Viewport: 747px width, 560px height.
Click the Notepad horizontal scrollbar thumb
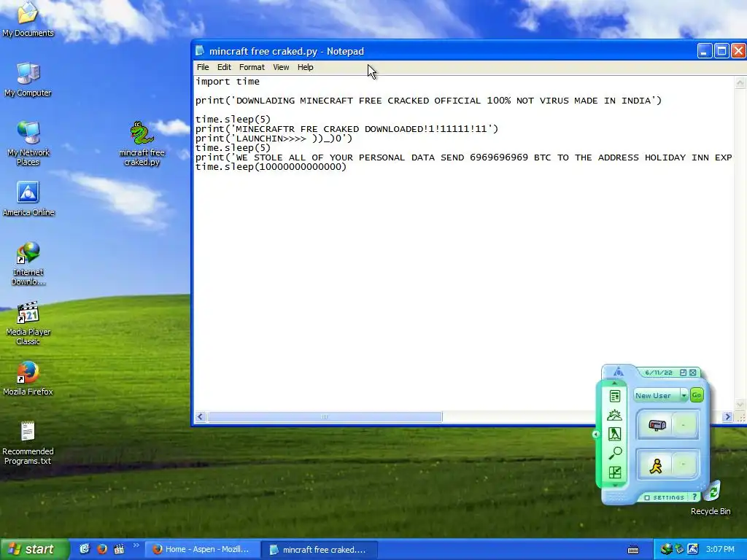point(324,416)
